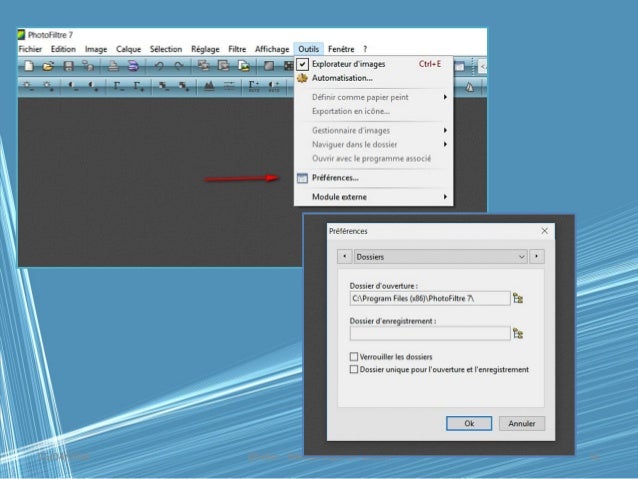Check Dossier unique pour l'ouverture et l'enregistrement
Viewport: 638px width, 479px height.
tap(354, 370)
